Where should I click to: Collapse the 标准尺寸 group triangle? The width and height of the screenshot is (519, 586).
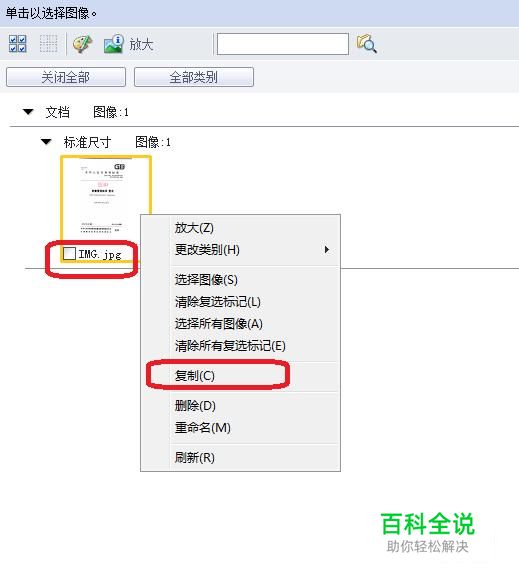coord(46,142)
